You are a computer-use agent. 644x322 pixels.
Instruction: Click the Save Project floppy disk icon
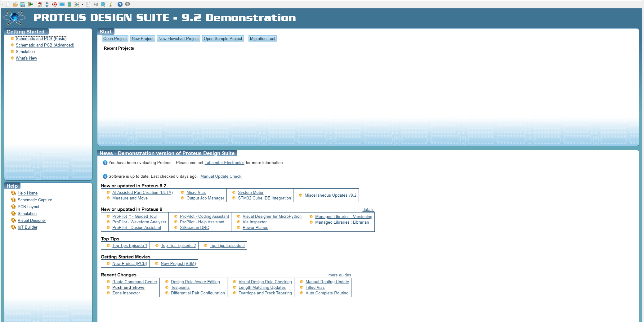23,4
